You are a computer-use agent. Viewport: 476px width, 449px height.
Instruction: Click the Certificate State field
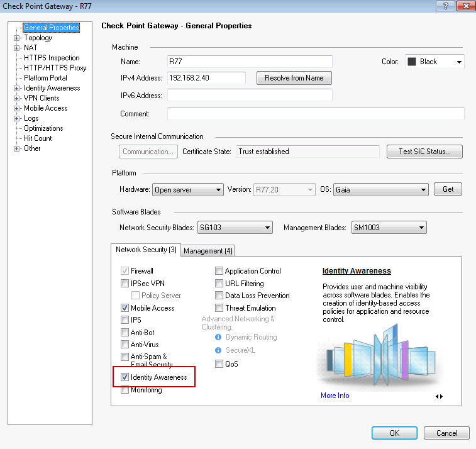pyautogui.click(x=308, y=152)
